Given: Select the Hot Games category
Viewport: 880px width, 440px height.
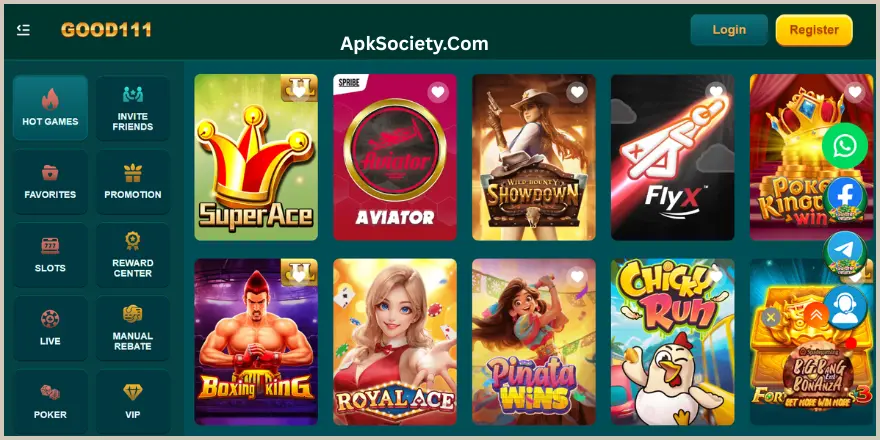Looking at the screenshot, I should [51, 107].
